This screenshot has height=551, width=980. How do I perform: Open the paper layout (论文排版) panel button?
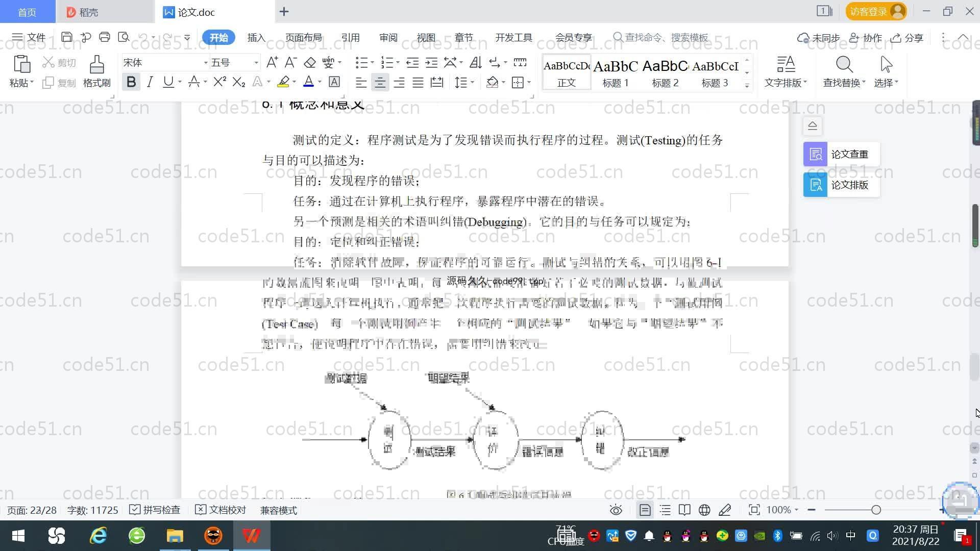coord(841,185)
